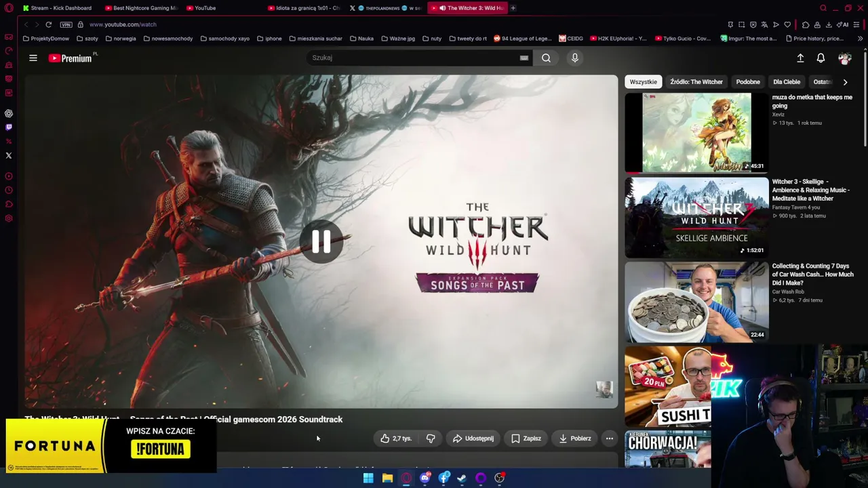Open the Opera menu logo
868x488 pixels.
tap(9, 8)
